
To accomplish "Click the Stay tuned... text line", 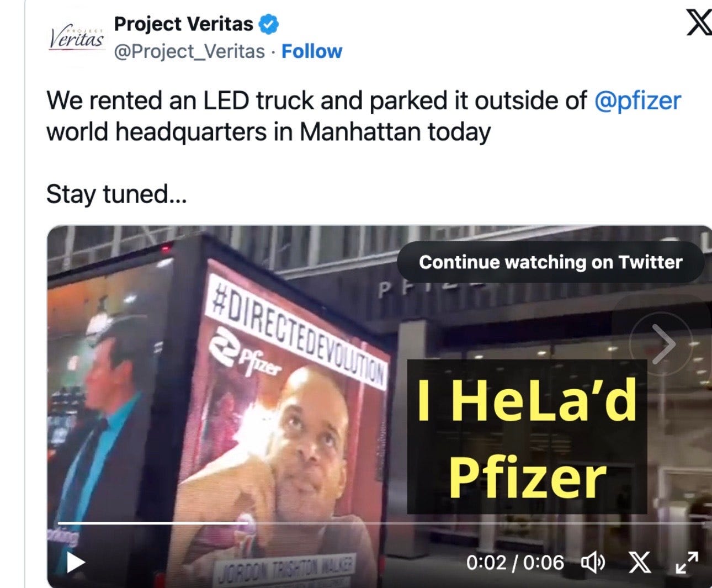I will [x=116, y=194].
